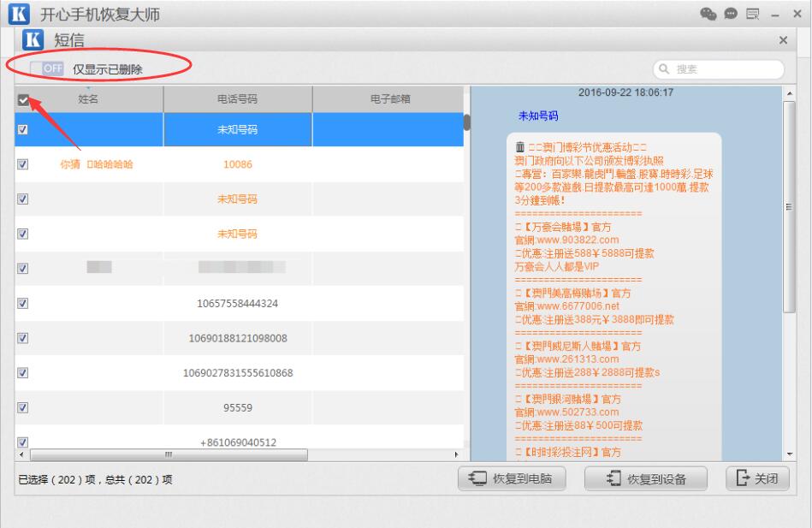
Task: Close the 短信 panel
Action: (x=783, y=40)
